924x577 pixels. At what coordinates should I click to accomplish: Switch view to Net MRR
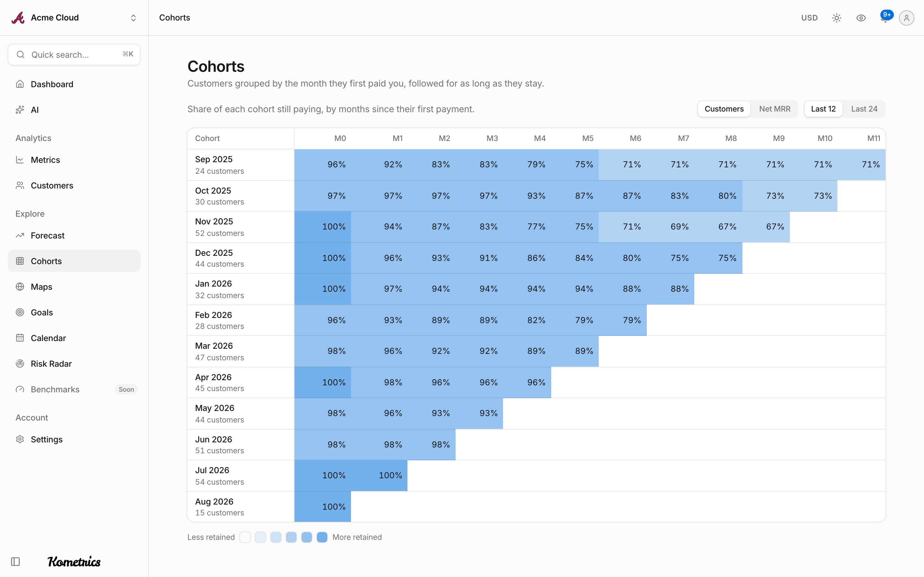(x=775, y=109)
